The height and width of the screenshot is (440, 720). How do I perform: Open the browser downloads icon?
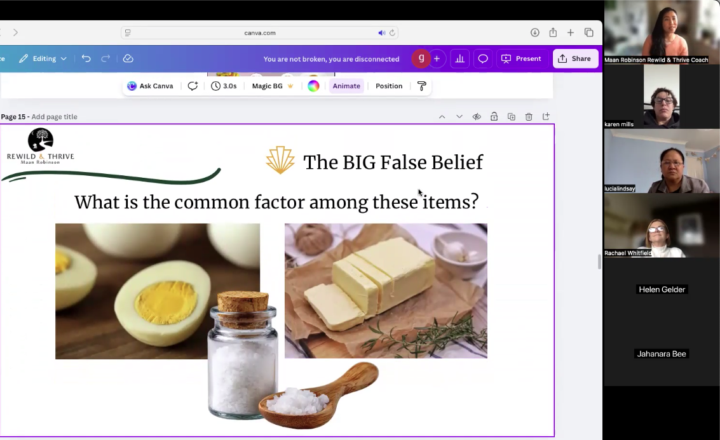tap(534, 33)
